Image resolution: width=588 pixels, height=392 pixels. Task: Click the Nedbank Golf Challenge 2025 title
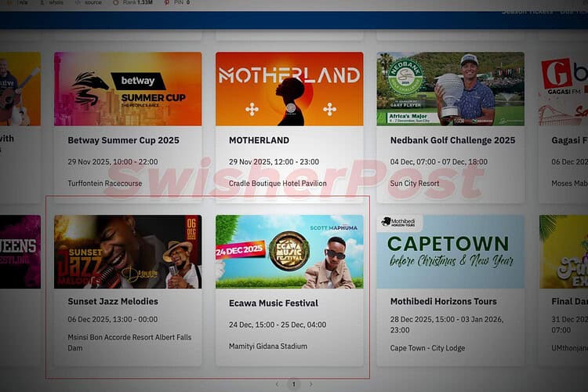pos(452,140)
